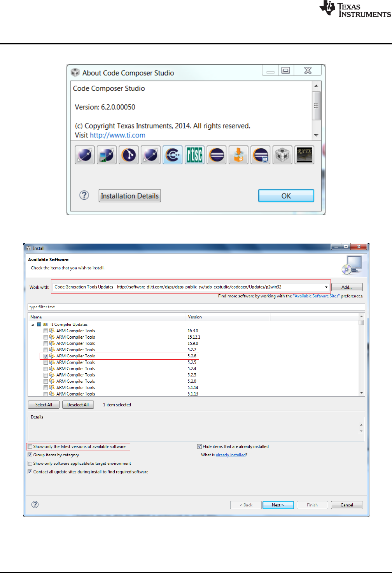Screen dimensions: 392x573
Task: Click the planet icon with phone overlay
Action: pos(107,155)
